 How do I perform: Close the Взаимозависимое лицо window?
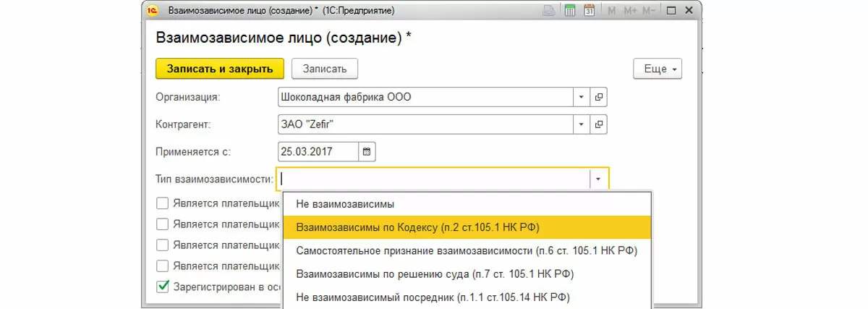tap(690, 11)
